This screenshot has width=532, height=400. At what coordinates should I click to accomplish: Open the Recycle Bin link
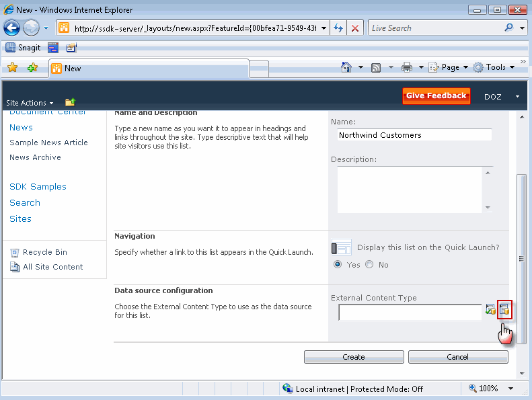pyautogui.click(x=45, y=252)
